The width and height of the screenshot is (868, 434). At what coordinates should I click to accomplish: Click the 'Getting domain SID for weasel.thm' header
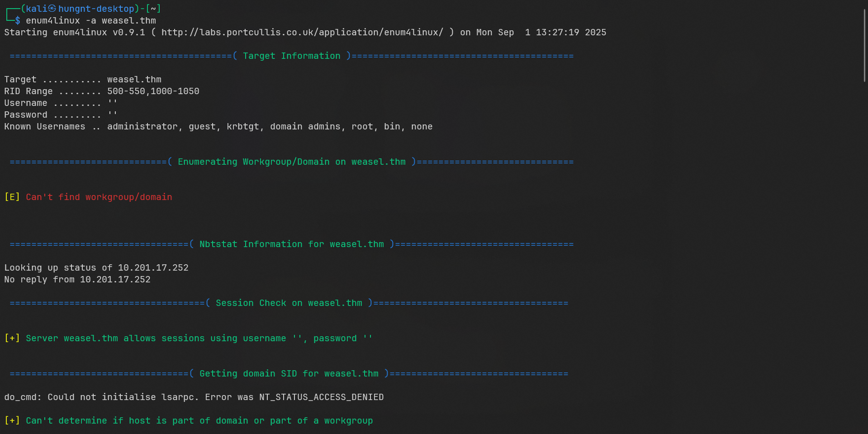[289, 373]
